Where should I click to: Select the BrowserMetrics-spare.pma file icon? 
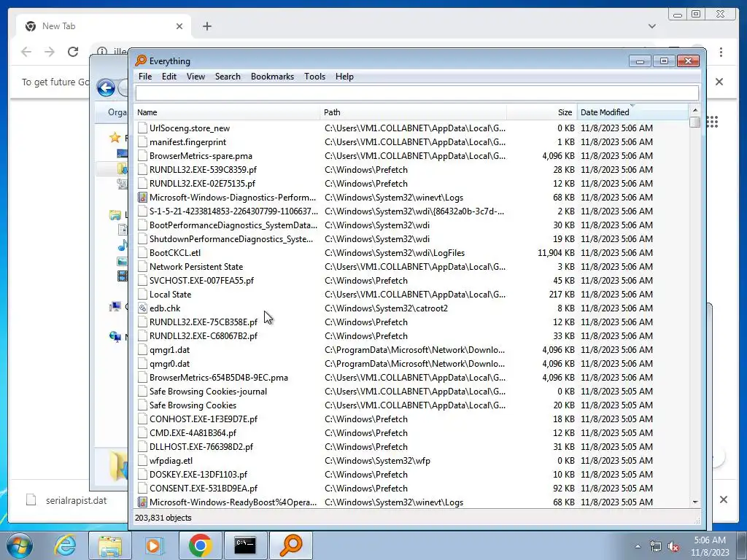(x=142, y=156)
